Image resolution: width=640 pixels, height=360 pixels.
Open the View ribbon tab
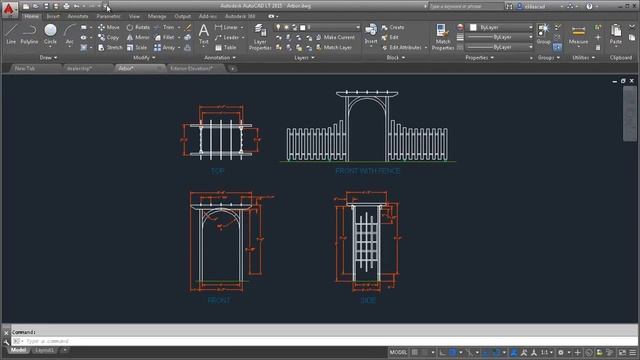pyautogui.click(x=134, y=16)
